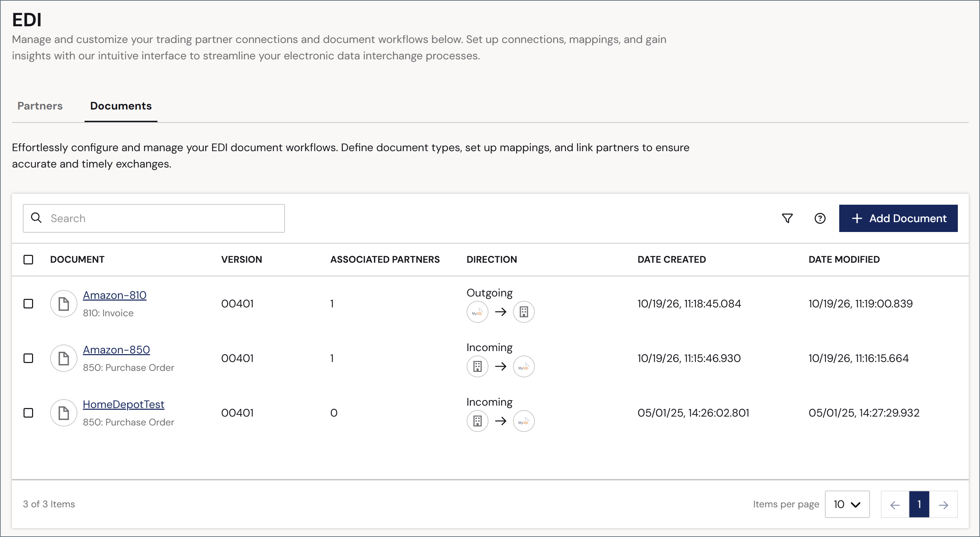Click the '3 of 3 Items' count text
The image size is (980, 537).
pyautogui.click(x=49, y=504)
